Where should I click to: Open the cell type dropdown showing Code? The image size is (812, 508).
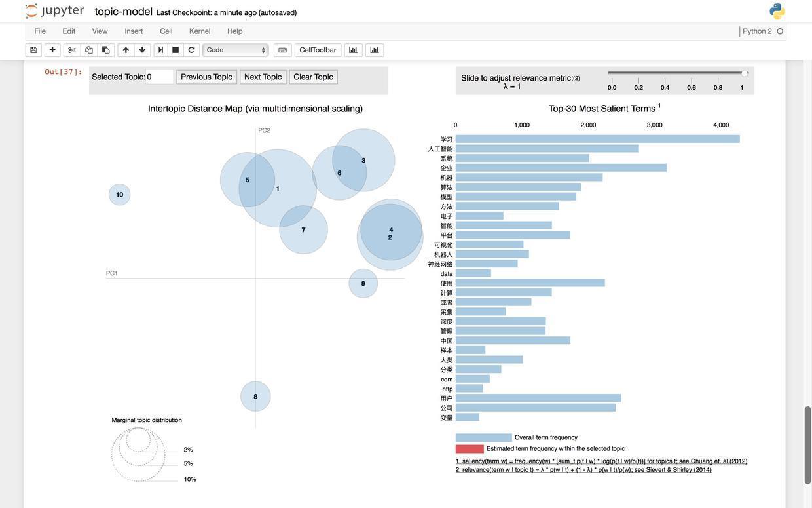(x=236, y=50)
